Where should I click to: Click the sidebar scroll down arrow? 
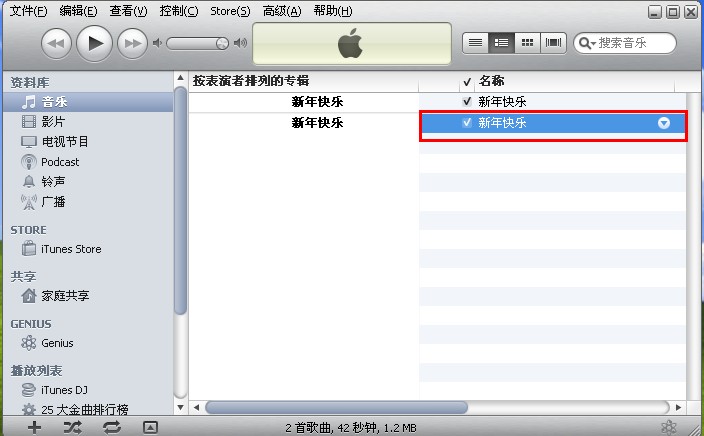pyautogui.click(x=180, y=408)
